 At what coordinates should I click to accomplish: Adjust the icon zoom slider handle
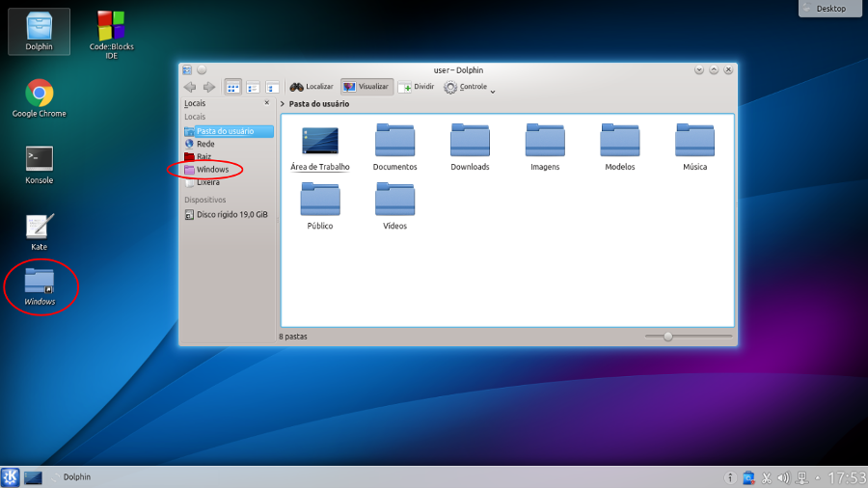coord(668,337)
